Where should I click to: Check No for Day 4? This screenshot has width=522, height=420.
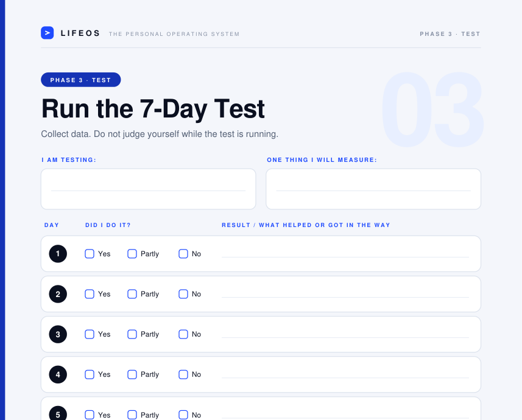click(183, 374)
